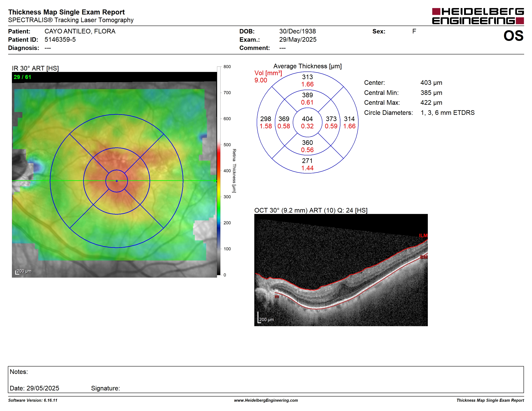
Task: Click the Retina Thickness [µm] axis label
Action: pyautogui.click(x=234, y=171)
